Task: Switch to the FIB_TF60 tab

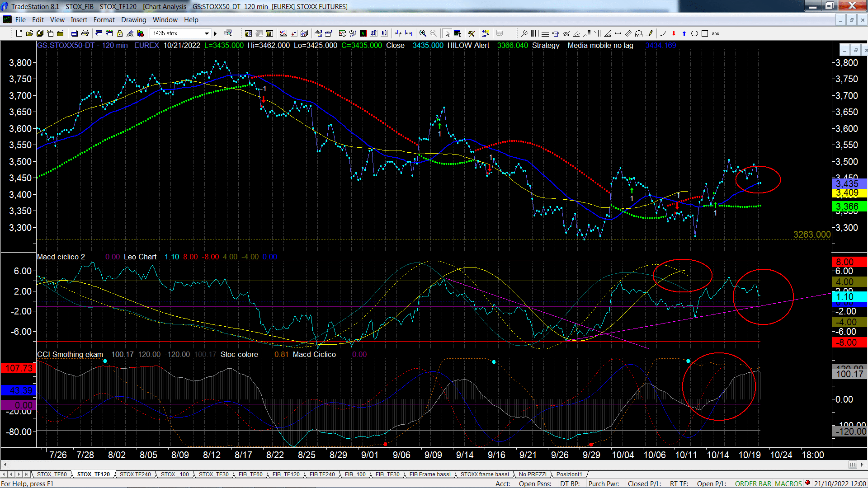Action: [250, 474]
